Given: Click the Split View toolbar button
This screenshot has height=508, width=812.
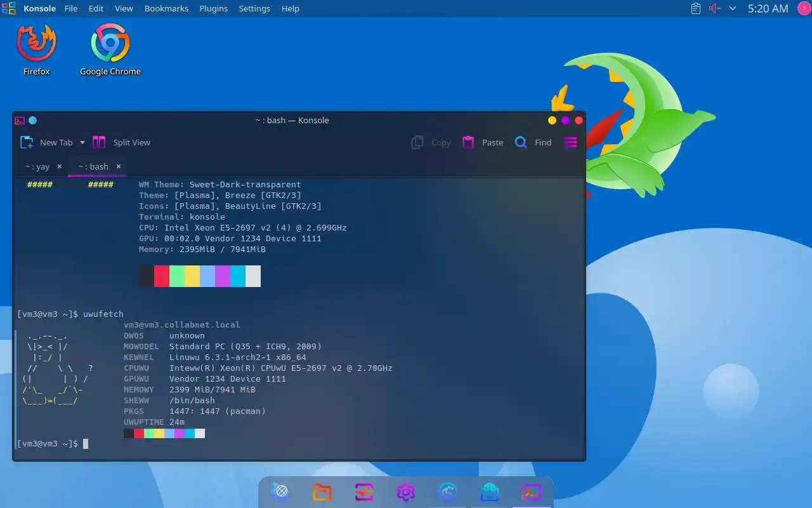Looking at the screenshot, I should pyautogui.click(x=122, y=142).
